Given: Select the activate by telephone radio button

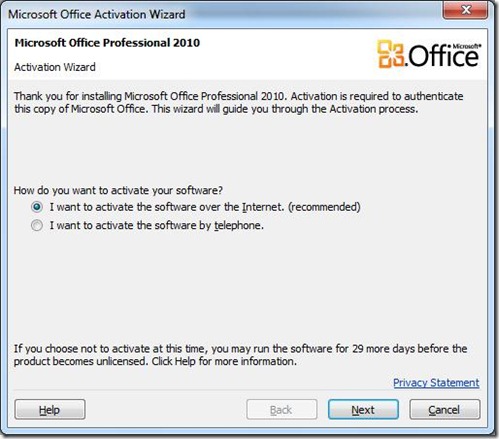Looking at the screenshot, I should click(37, 226).
